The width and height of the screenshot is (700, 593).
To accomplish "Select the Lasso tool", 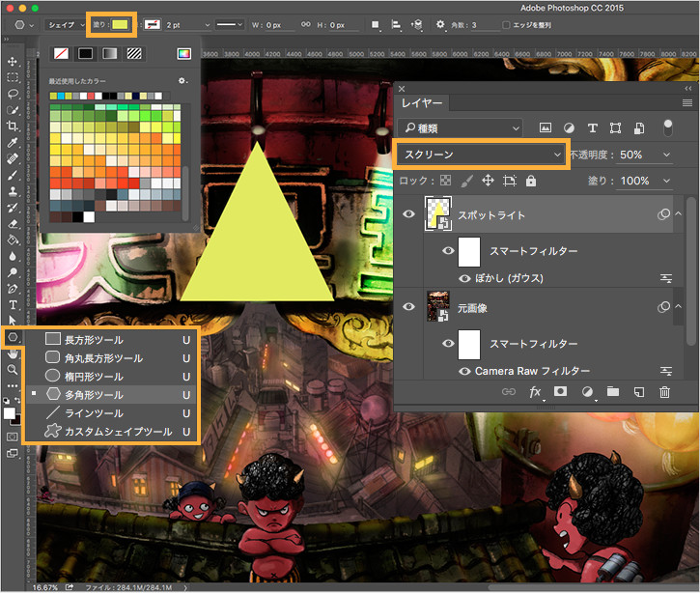I will pyautogui.click(x=13, y=94).
